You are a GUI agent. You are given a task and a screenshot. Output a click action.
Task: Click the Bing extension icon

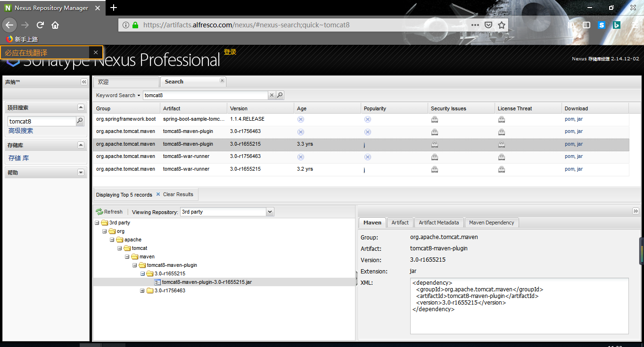tap(616, 25)
